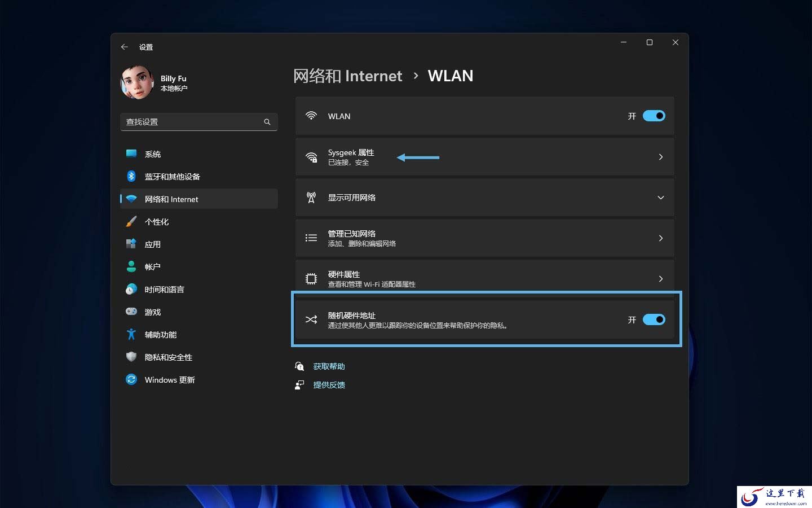Click the 帐户 person icon
The image size is (812, 508).
pos(131,266)
